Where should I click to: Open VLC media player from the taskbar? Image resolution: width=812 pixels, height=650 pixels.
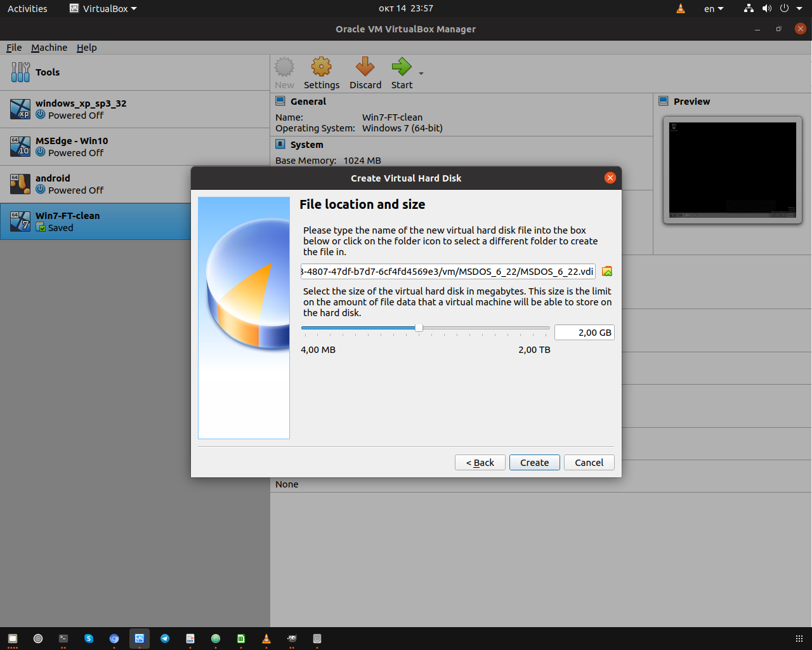point(266,639)
